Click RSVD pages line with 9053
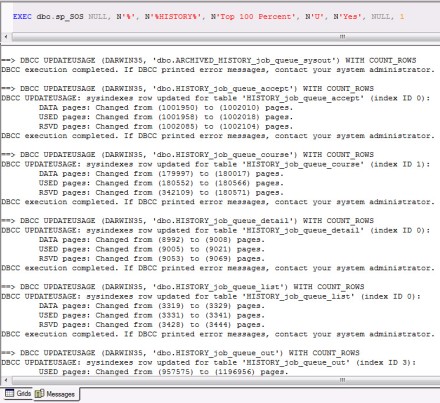 click(x=152, y=258)
